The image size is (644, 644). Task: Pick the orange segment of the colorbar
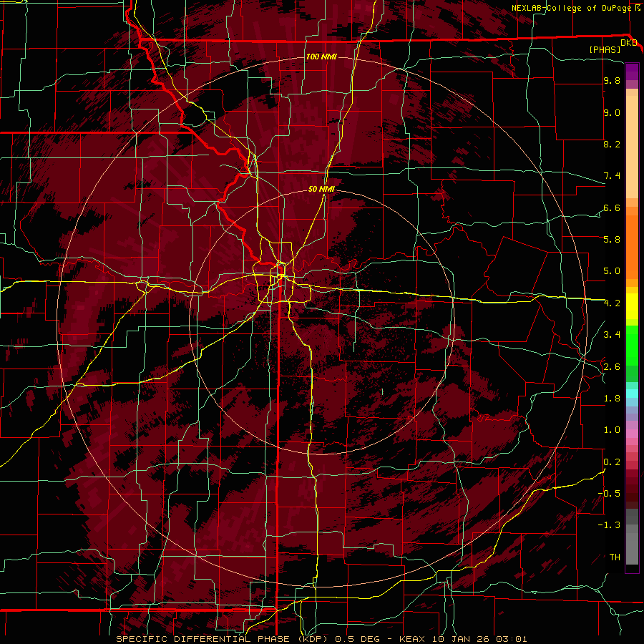[x=632, y=246]
